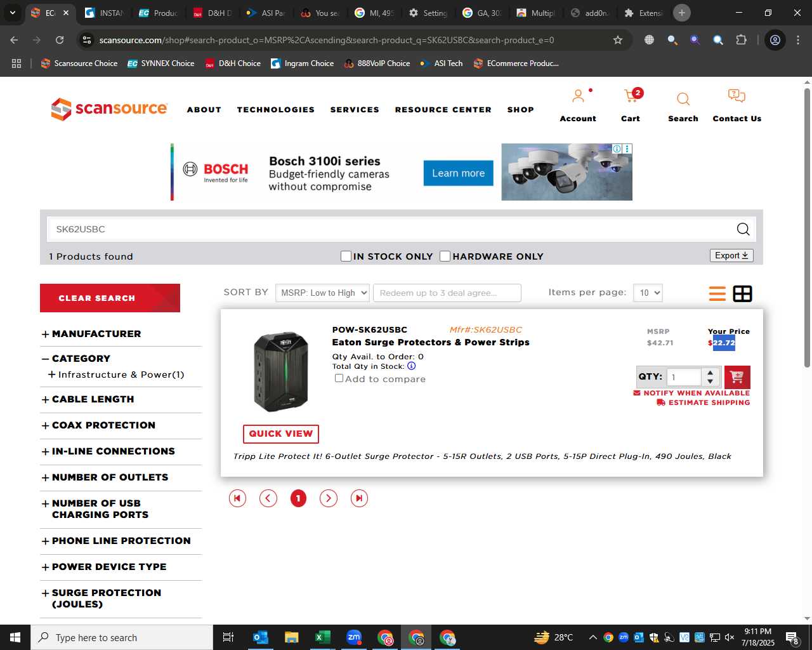Open File Explorer from the taskbar
Viewport: 812px width, 650px height.
tap(291, 637)
